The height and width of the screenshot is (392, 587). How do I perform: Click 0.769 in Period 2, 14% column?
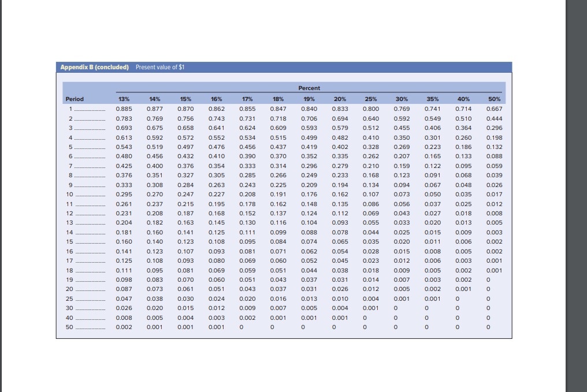(155, 118)
